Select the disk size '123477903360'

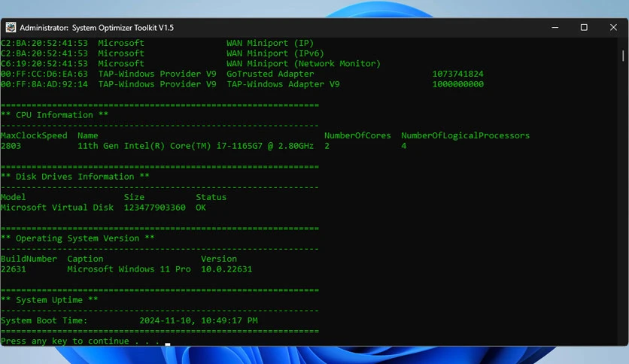click(154, 208)
